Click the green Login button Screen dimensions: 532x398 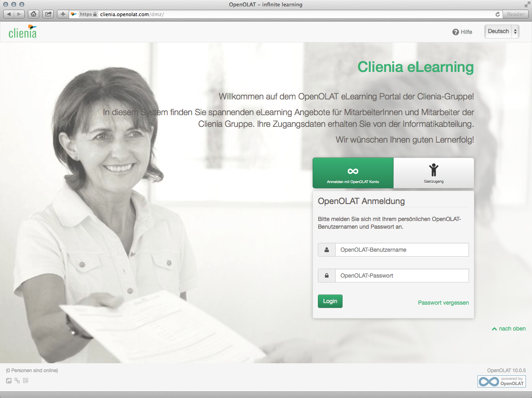[330, 301]
